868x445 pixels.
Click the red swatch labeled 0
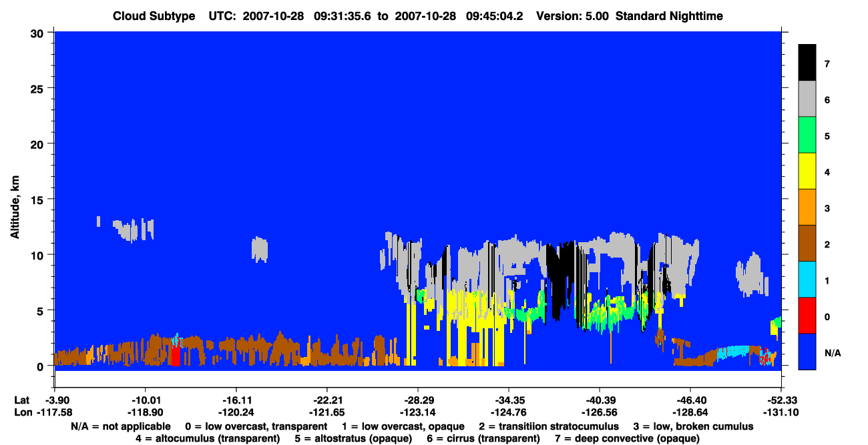coord(807,315)
